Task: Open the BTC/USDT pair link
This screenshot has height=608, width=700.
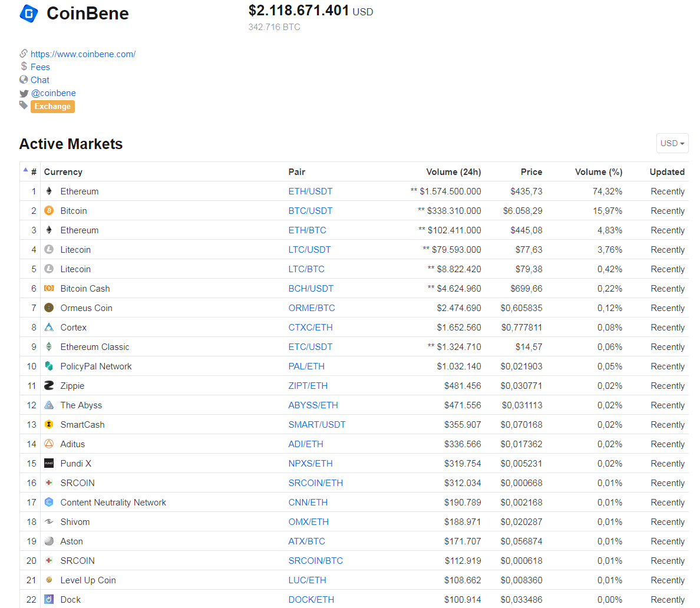Action: (311, 211)
